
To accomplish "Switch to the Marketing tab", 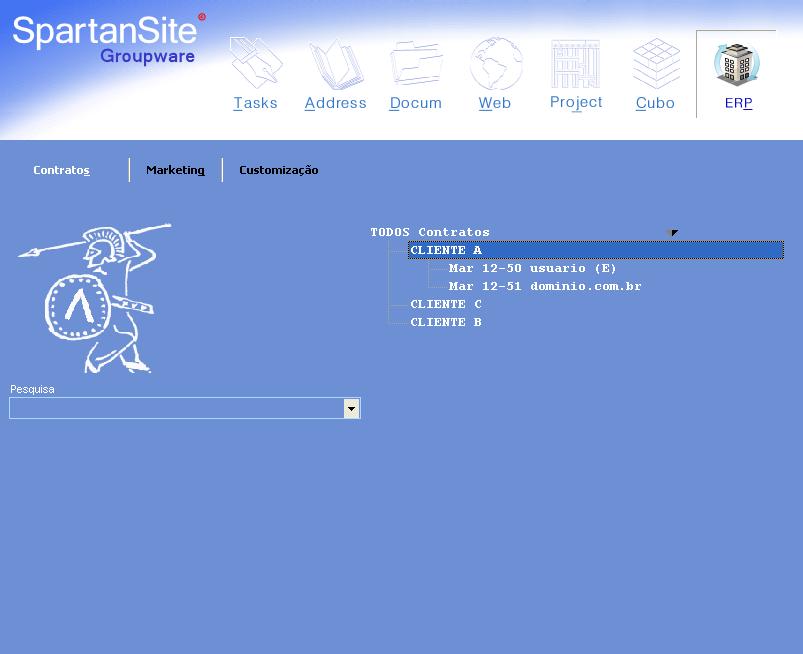I will 175,170.
